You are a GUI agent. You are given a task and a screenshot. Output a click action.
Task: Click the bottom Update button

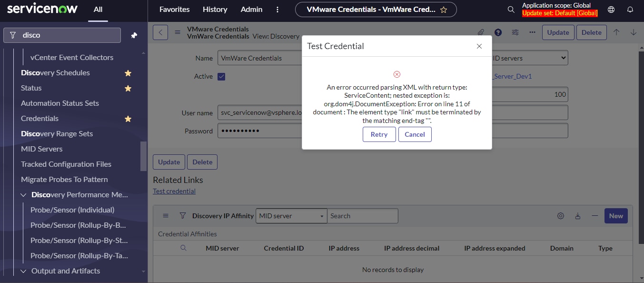169,162
